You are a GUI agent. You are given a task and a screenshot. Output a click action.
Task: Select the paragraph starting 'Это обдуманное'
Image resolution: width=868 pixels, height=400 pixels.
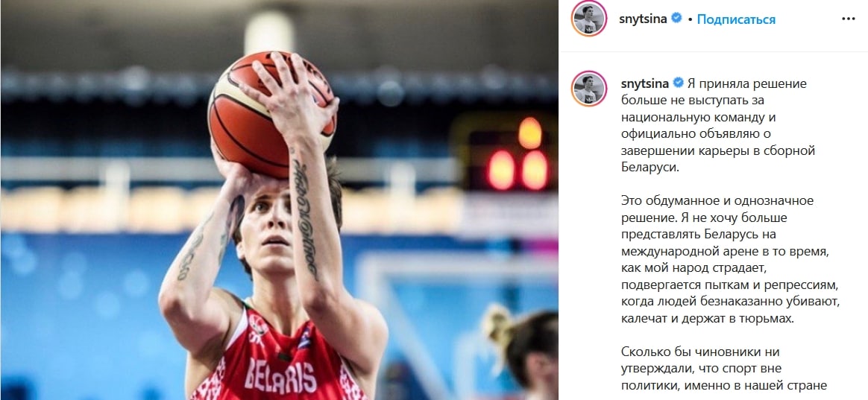726,259
